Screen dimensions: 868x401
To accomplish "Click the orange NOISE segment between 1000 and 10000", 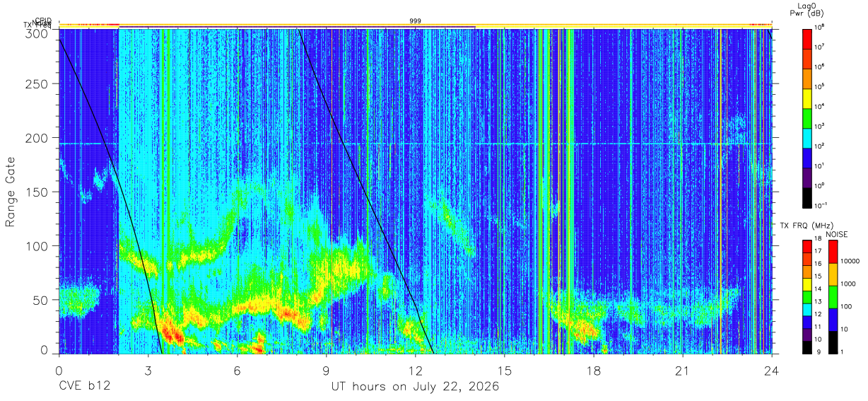I will click(x=833, y=274).
